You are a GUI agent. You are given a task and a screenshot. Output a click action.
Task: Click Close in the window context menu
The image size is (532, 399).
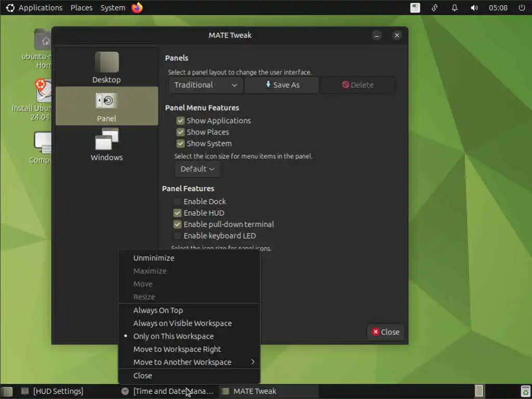[189, 376]
